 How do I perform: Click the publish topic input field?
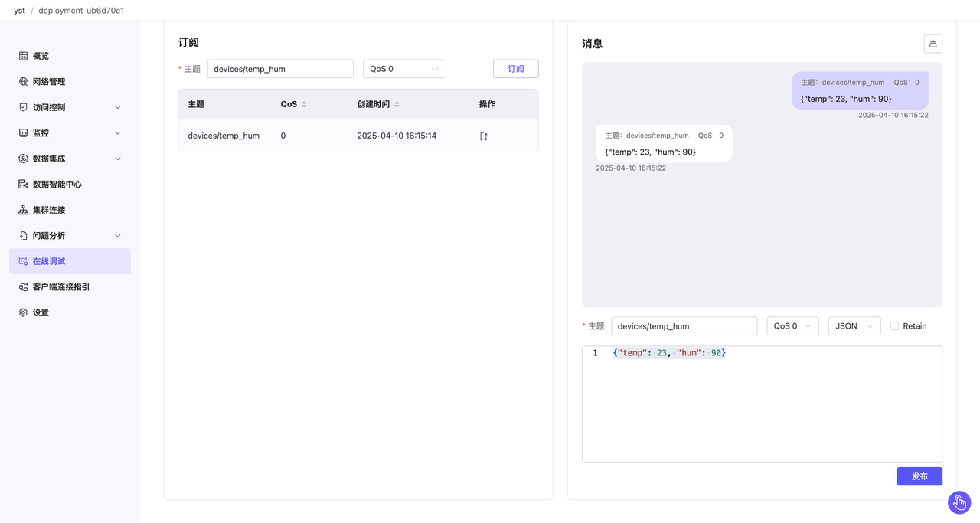684,326
